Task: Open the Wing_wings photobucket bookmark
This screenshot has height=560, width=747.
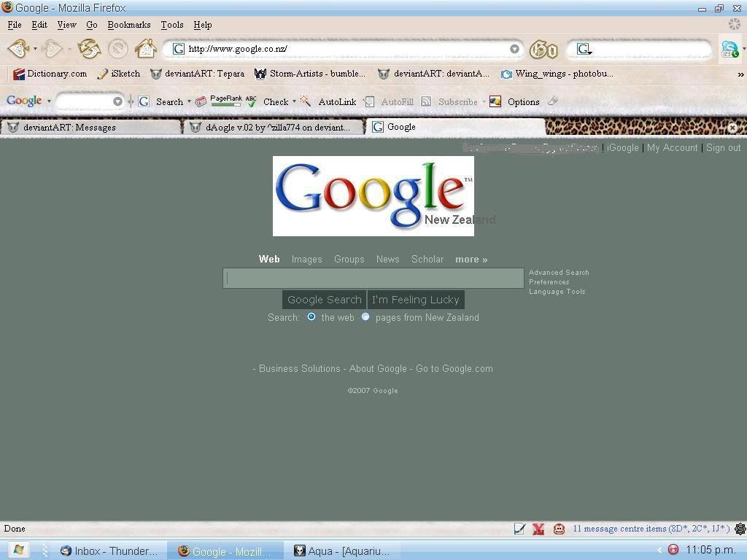Action: (557, 74)
